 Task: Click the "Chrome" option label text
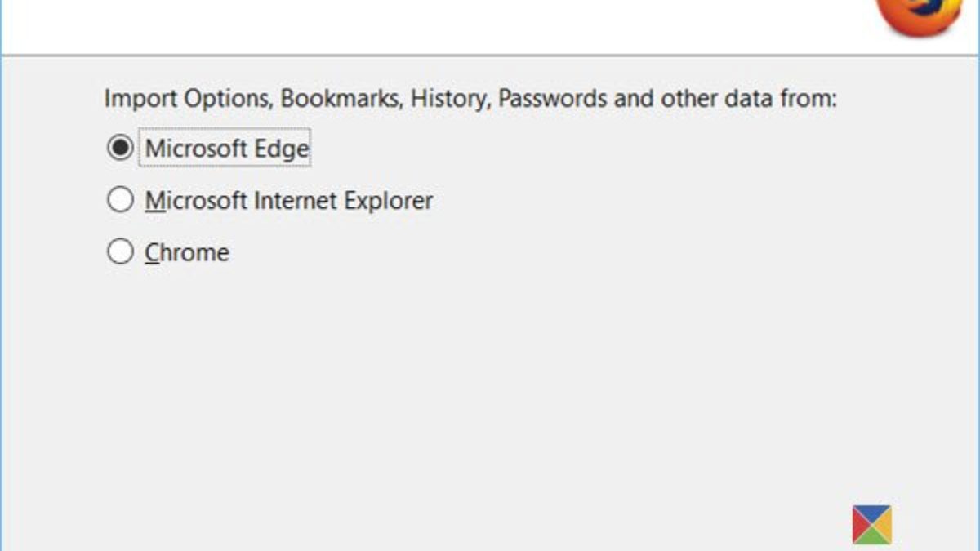click(x=187, y=253)
